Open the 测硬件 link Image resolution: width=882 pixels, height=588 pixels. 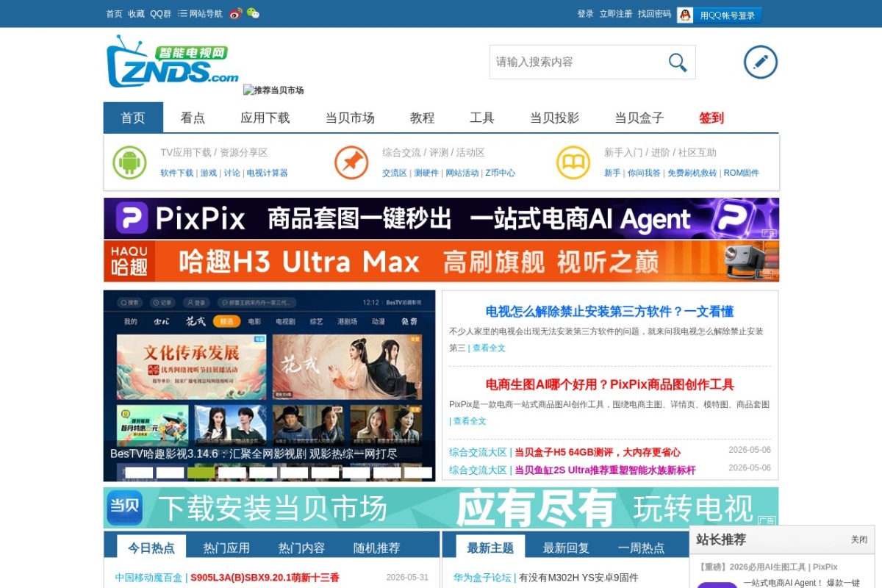426,173
